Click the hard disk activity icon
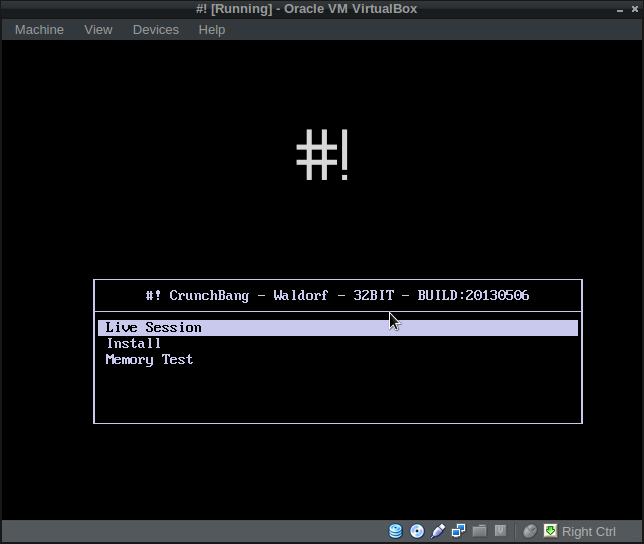 point(396,531)
